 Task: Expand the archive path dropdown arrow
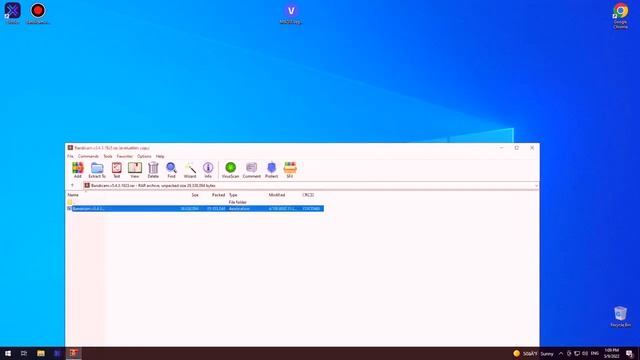click(536, 186)
